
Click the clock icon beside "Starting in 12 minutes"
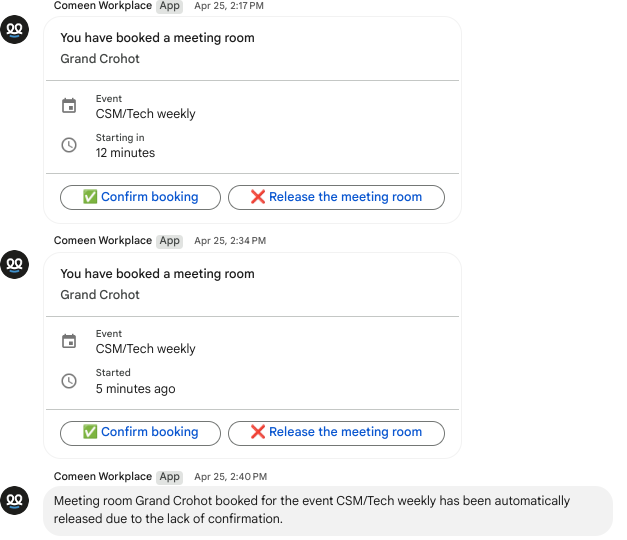69,145
